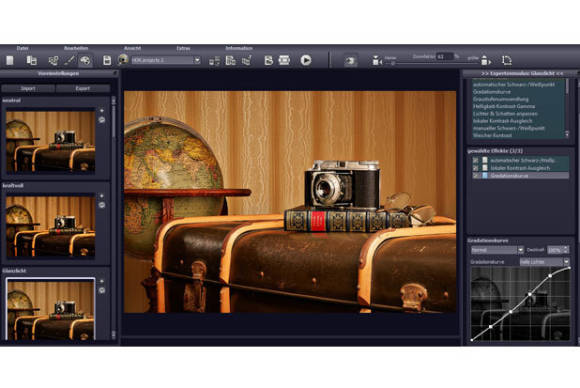The height and width of the screenshot is (388, 580).
Task: Select the brush tool icon
Action: point(69,60)
